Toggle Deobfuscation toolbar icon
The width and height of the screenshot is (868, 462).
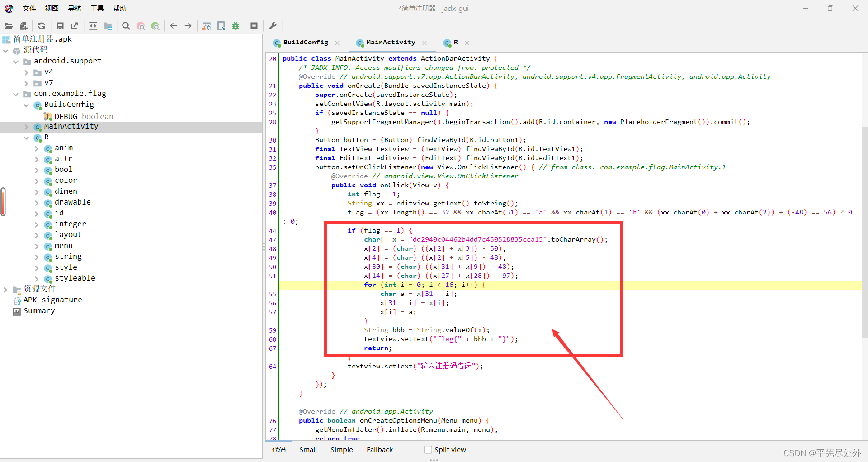(207, 26)
